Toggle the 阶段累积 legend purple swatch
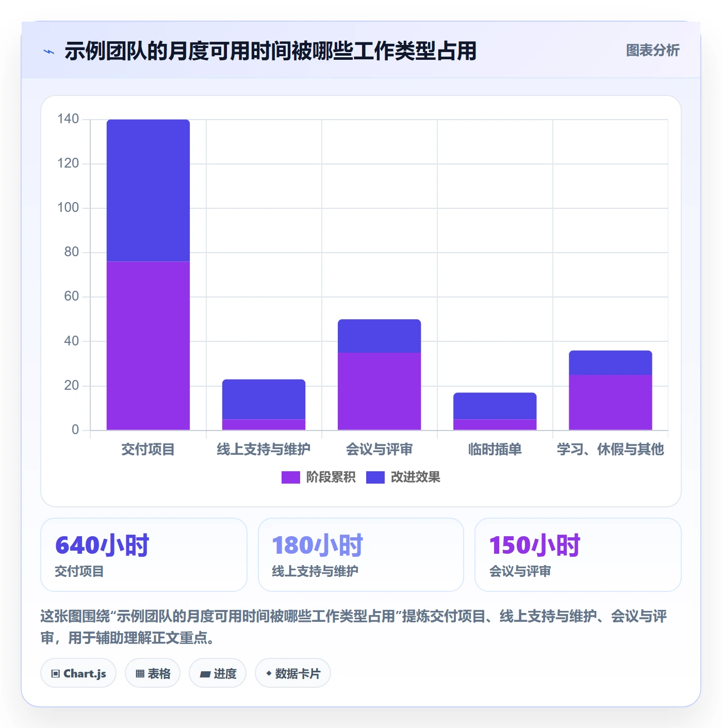The width and height of the screenshot is (722, 728). click(290, 477)
